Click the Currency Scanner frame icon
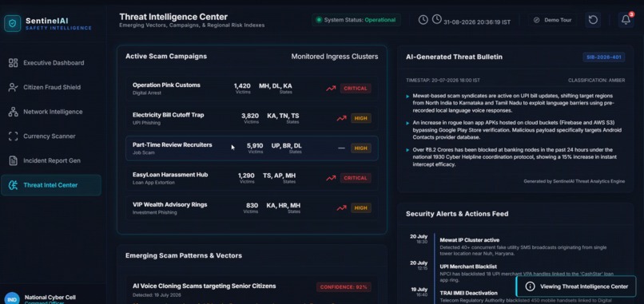644x304 pixels. tap(13, 136)
